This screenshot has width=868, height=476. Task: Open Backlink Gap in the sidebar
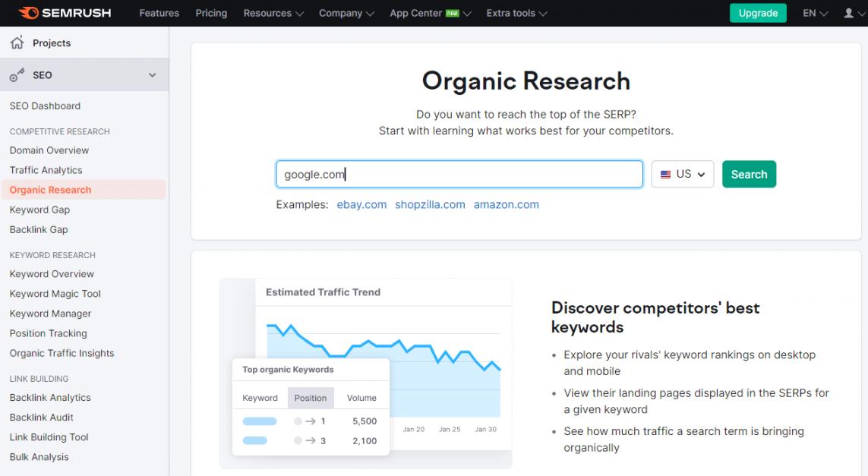pyautogui.click(x=39, y=230)
